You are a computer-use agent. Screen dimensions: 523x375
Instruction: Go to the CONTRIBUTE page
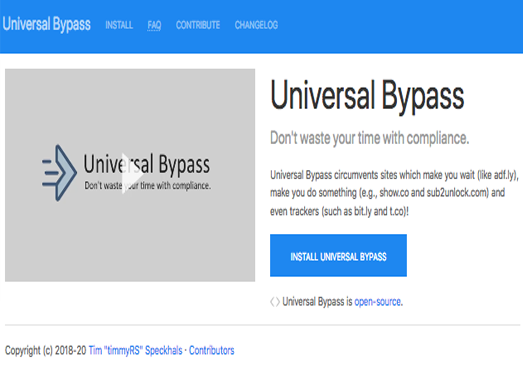point(198,25)
